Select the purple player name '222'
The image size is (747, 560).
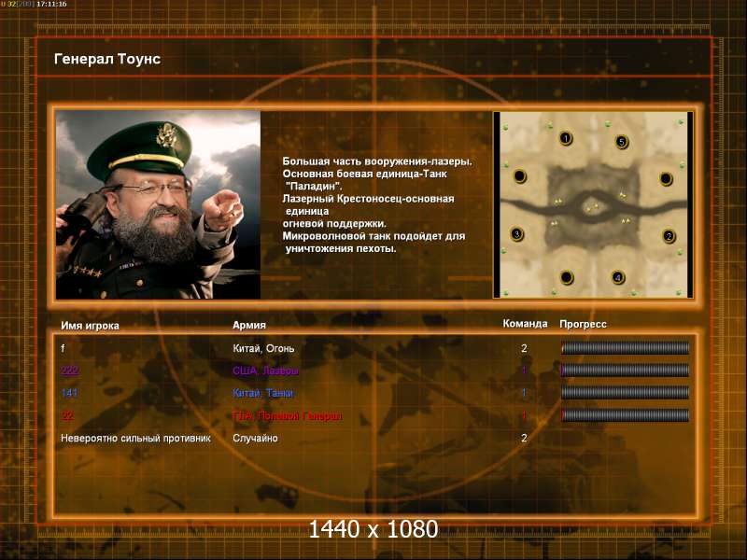(x=69, y=371)
